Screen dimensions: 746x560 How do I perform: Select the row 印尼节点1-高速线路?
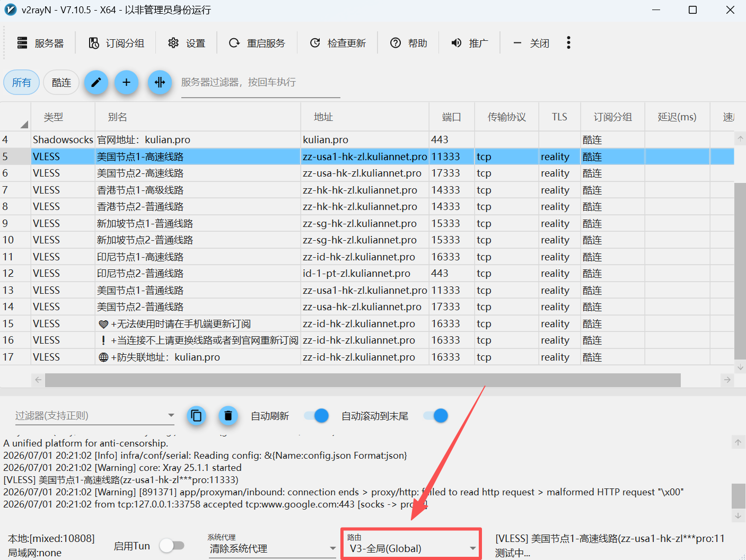coord(367,257)
